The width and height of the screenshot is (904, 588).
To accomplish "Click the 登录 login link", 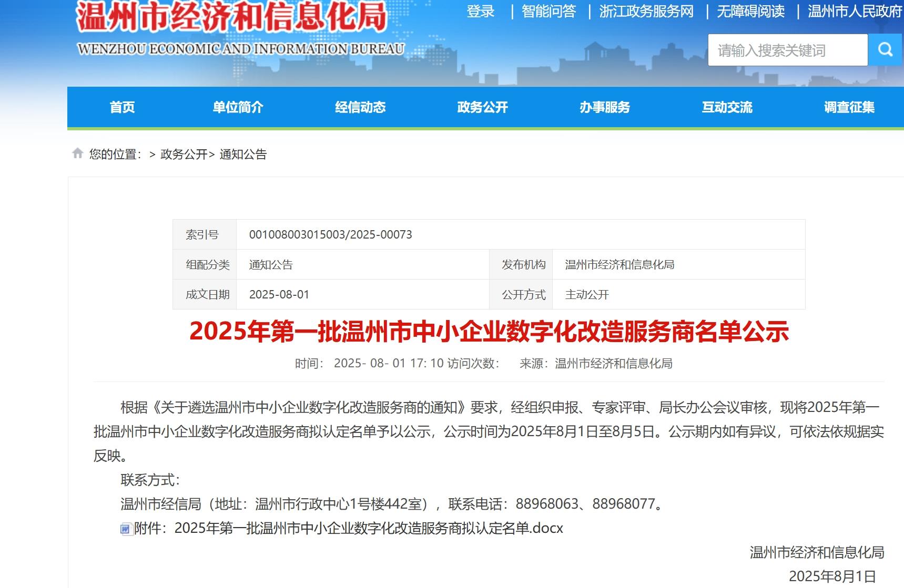I will pos(481,12).
